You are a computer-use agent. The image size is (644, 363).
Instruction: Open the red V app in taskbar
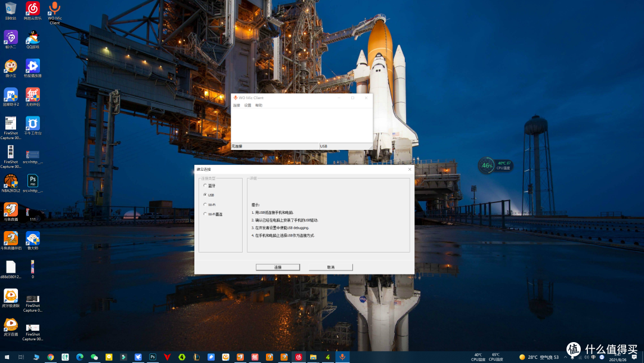pyautogui.click(x=167, y=357)
